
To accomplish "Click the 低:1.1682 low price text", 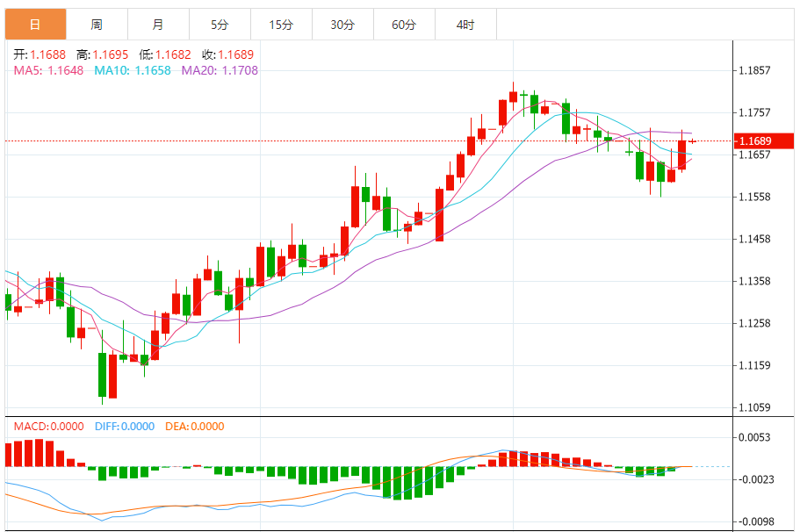I will (165, 54).
